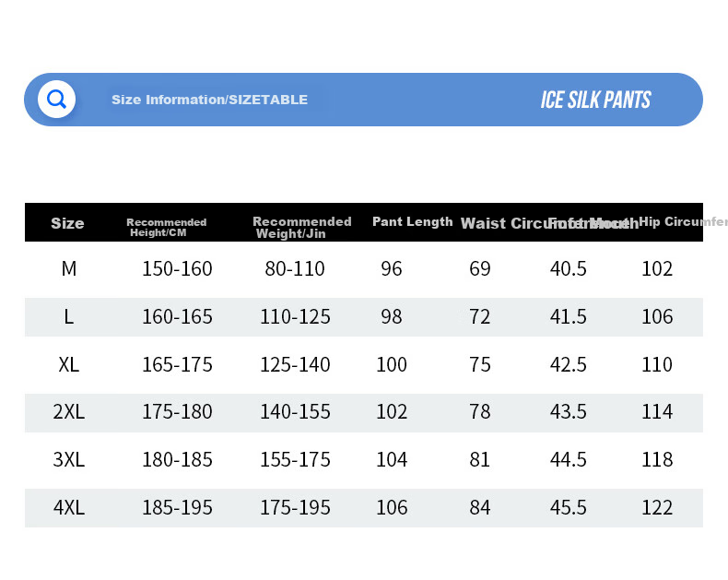Click the Size Information/SIZETABLE label
The image size is (728, 580).
point(209,100)
